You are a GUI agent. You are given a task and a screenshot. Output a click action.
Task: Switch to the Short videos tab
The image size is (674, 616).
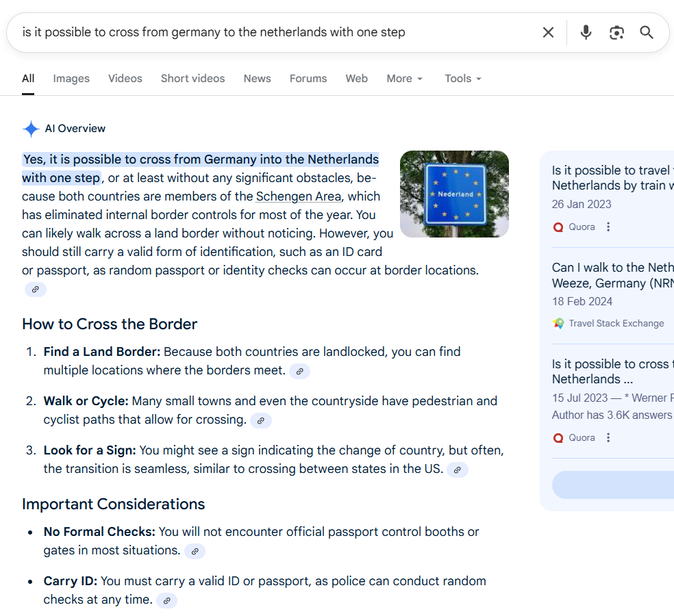[192, 79]
